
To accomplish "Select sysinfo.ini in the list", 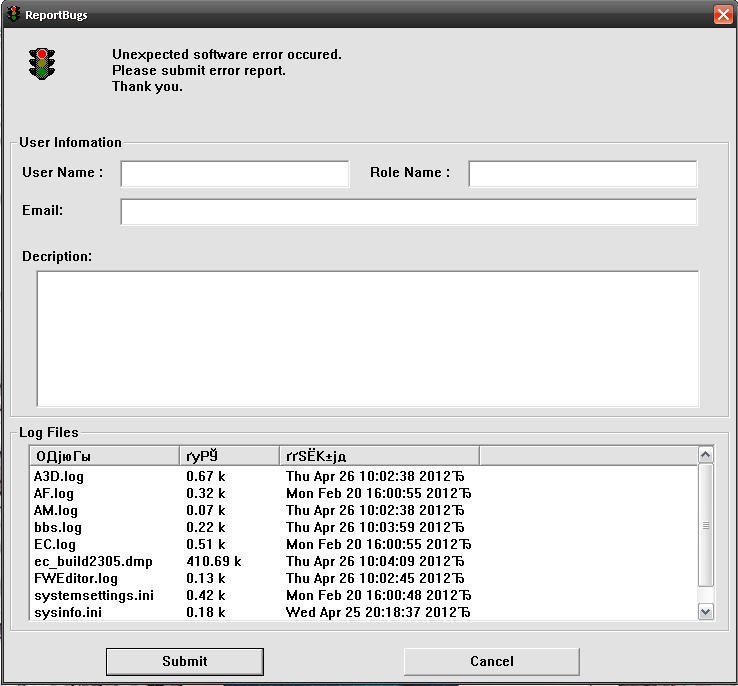I will [x=68, y=612].
